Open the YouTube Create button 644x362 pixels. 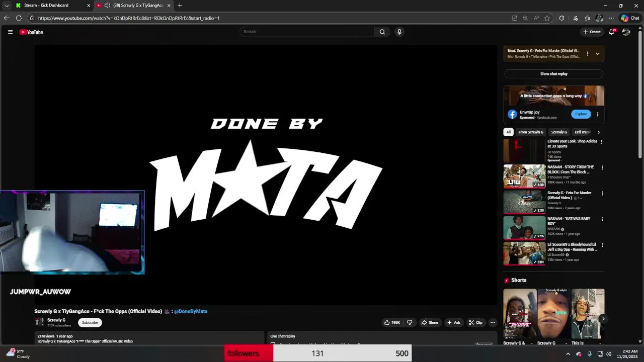592,32
